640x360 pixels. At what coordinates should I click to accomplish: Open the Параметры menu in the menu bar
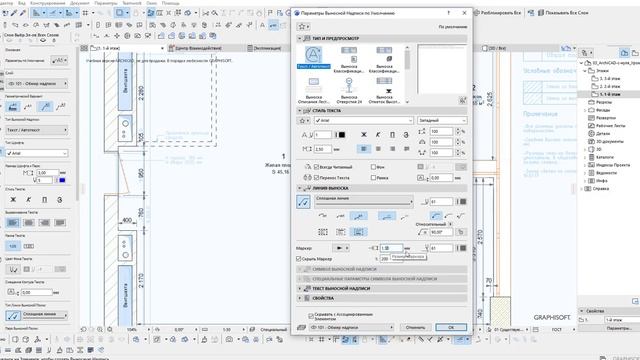106,3
